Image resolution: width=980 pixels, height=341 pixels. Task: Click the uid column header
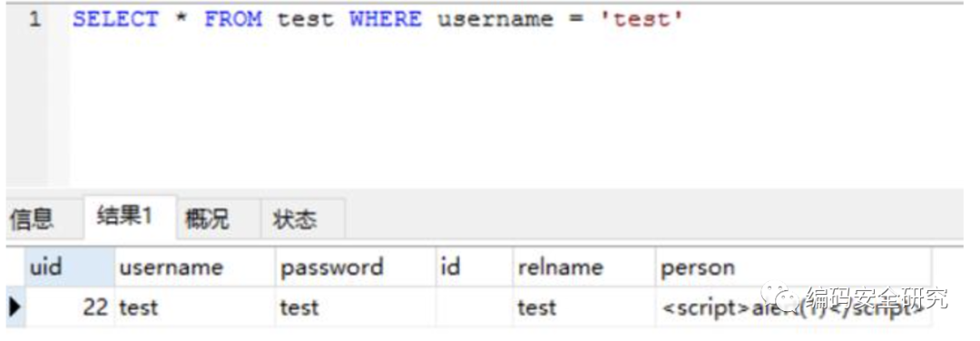(x=70, y=268)
